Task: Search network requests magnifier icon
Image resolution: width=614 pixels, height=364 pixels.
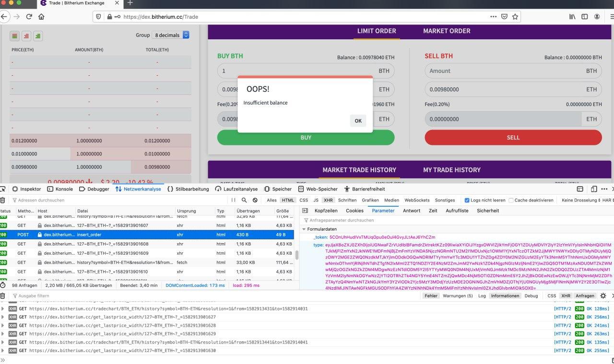Action: [244, 200]
